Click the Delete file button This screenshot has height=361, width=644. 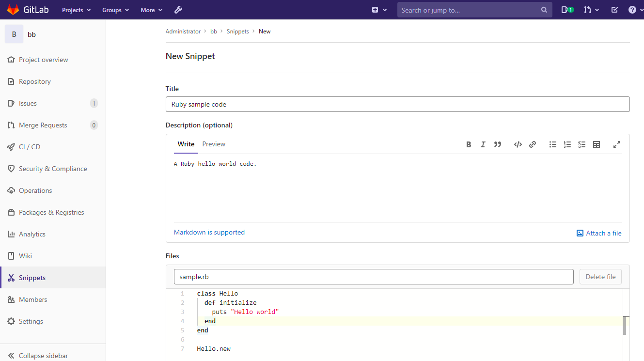pyautogui.click(x=600, y=276)
